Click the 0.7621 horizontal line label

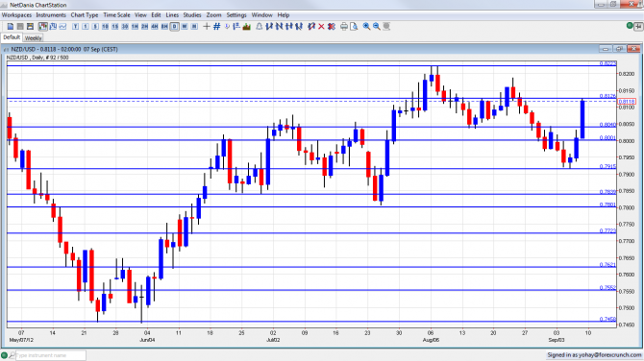(607, 265)
